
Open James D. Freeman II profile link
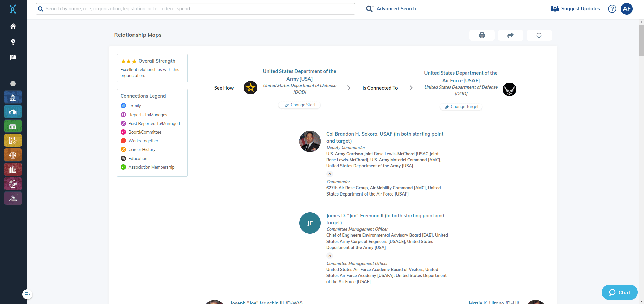(x=385, y=219)
